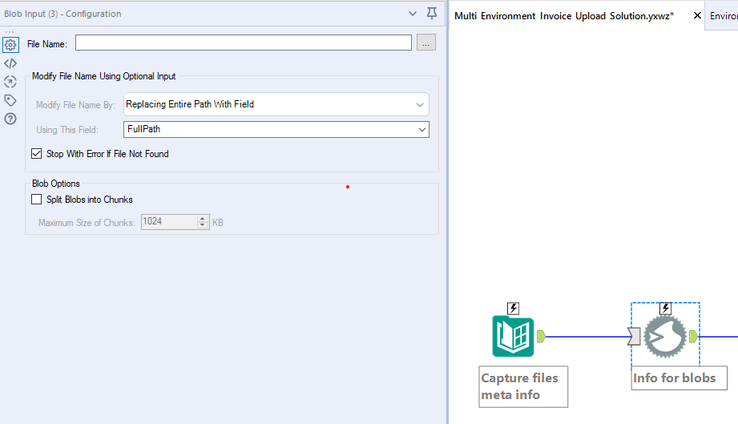Click the Blob Input tool output anchor
738x424 pixels.
pyautogui.click(x=693, y=336)
